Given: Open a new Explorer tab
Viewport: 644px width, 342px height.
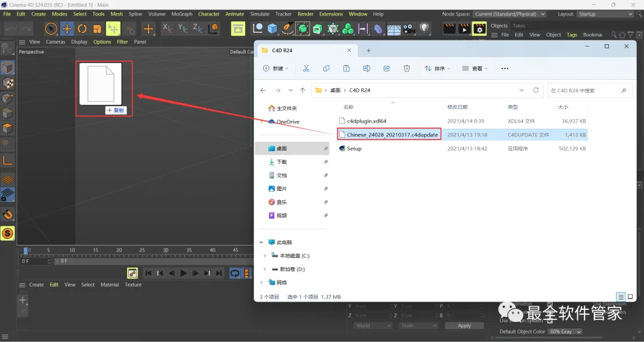Looking at the screenshot, I should tap(369, 51).
